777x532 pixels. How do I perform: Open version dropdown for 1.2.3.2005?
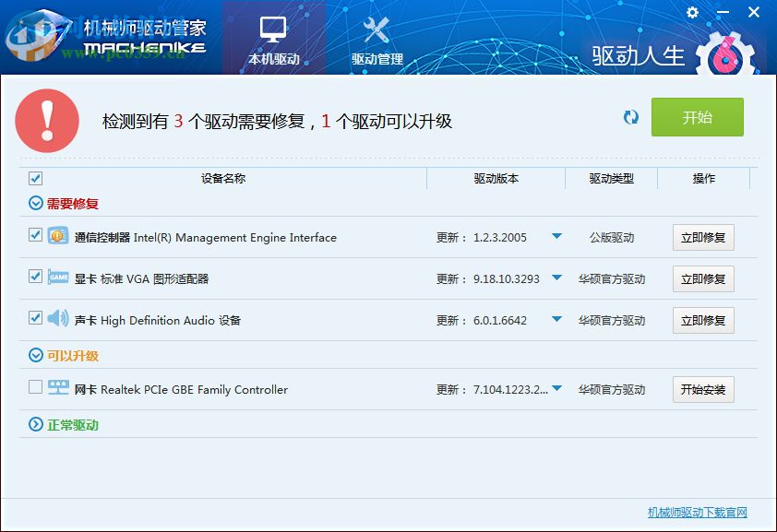pyautogui.click(x=557, y=237)
